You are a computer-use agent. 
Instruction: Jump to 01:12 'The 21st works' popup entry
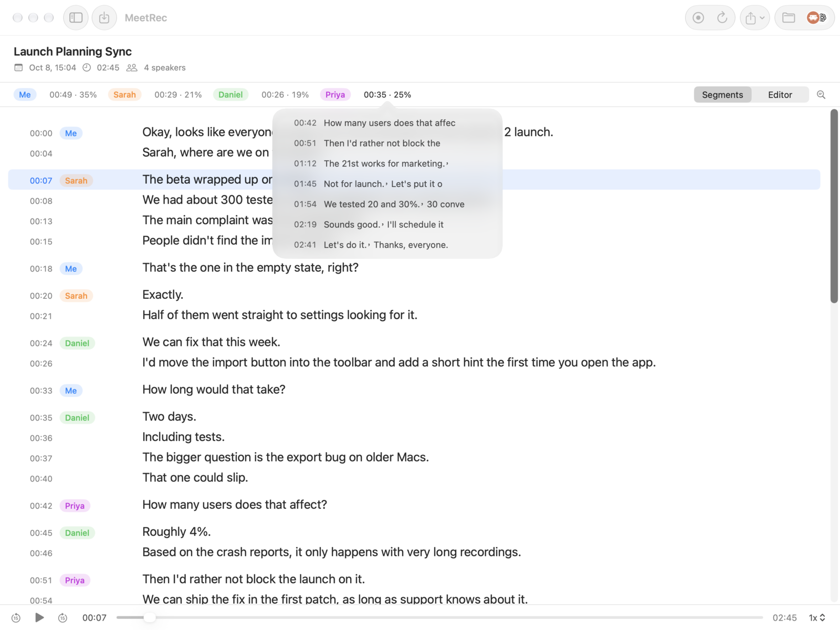(x=387, y=164)
